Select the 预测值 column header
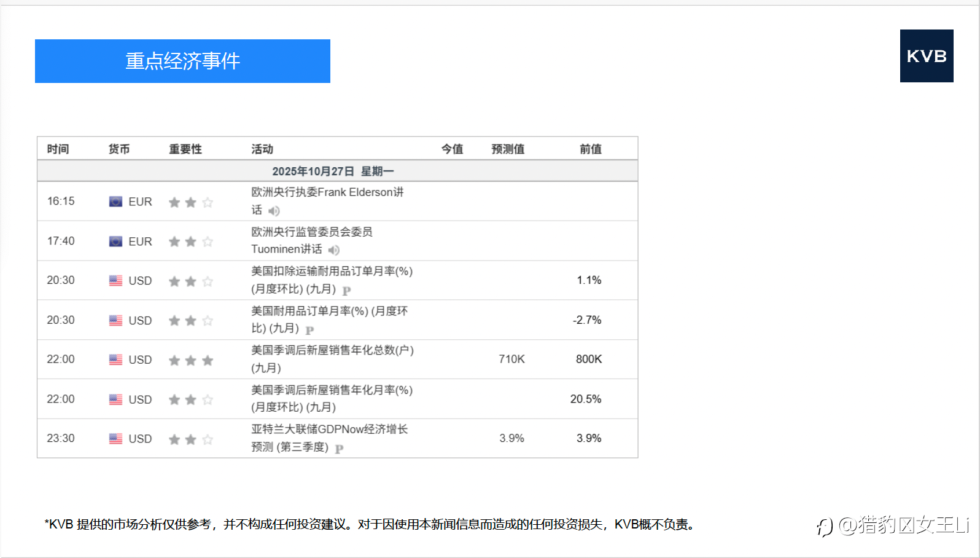Screen dimensions: 980x558 508,149
